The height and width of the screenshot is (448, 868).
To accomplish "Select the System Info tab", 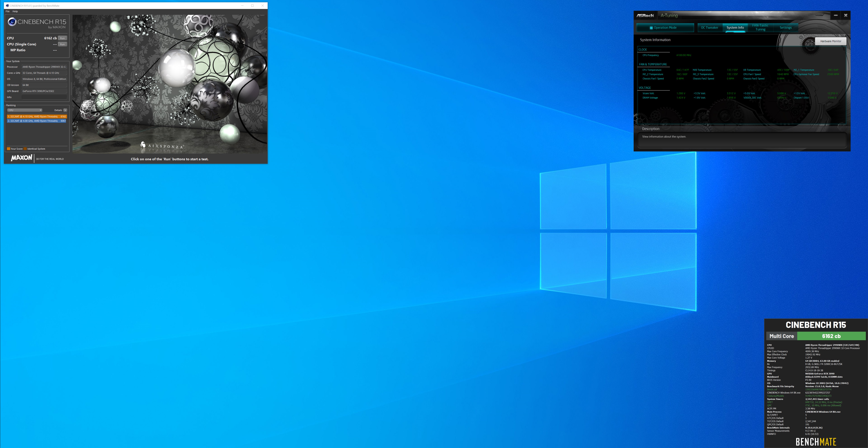I will click(735, 28).
